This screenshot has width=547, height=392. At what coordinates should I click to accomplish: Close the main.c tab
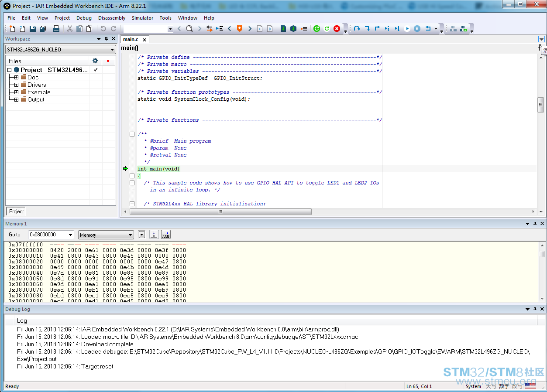(144, 40)
